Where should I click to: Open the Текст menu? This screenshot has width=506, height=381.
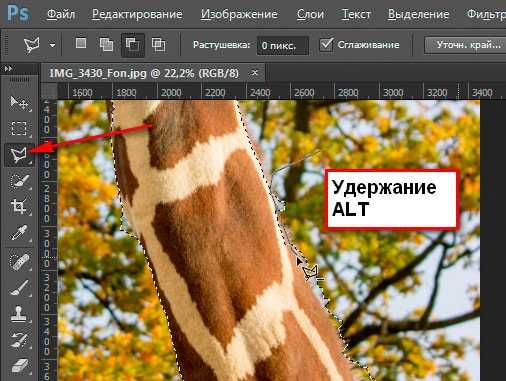356,14
